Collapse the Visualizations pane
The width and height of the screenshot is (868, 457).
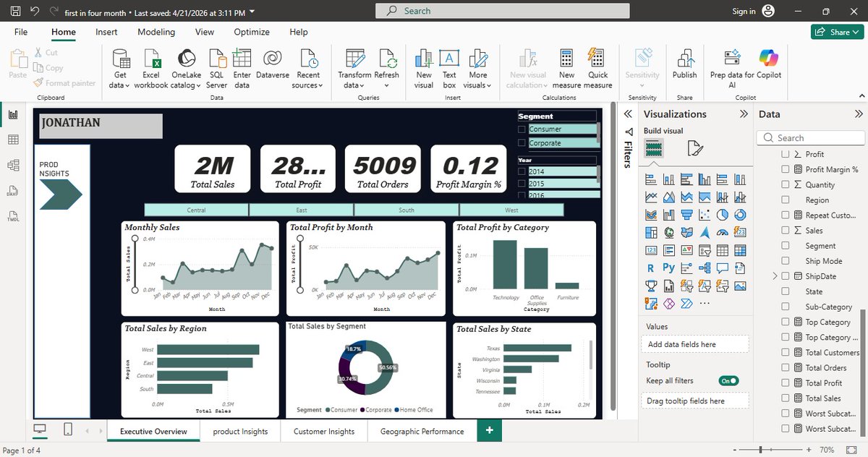(744, 114)
